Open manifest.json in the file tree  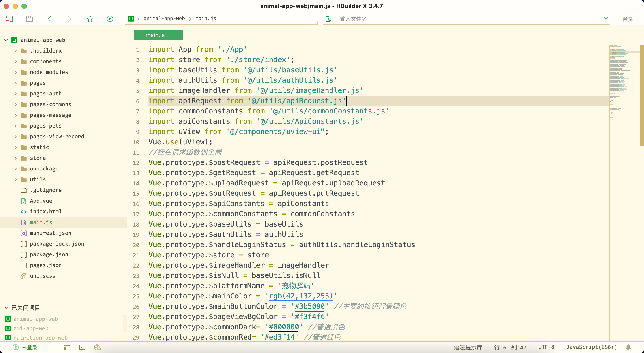point(51,233)
